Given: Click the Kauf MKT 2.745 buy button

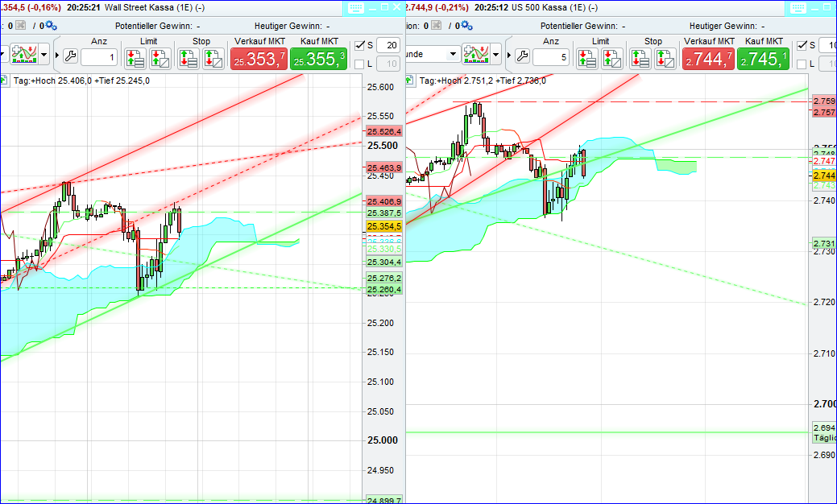Looking at the screenshot, I should 763,58.
